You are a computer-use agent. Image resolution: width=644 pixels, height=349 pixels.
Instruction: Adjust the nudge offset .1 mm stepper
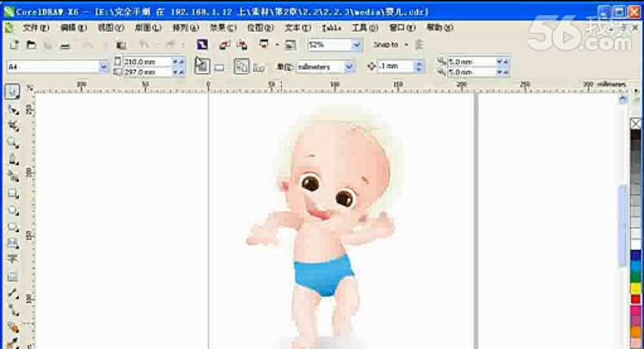[419, 66]
